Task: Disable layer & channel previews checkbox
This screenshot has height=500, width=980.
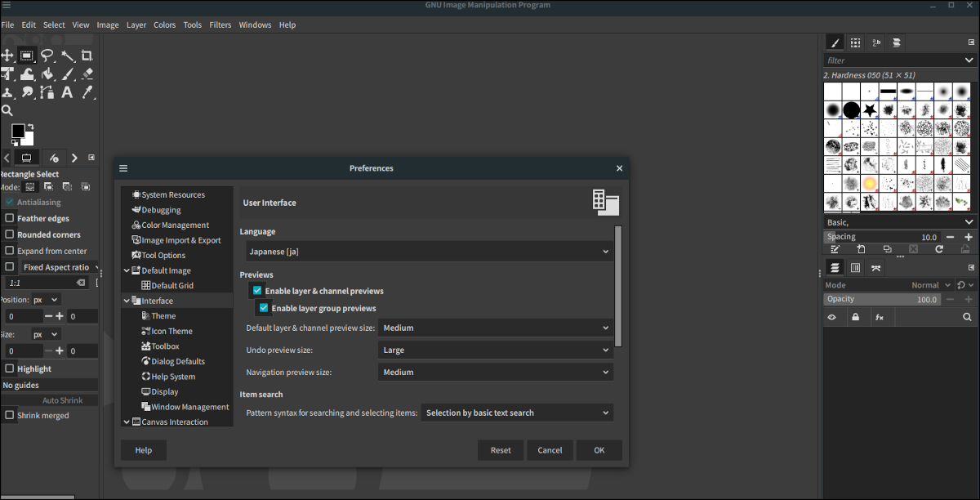Action: pyautogui.click(x=257, y=291)
